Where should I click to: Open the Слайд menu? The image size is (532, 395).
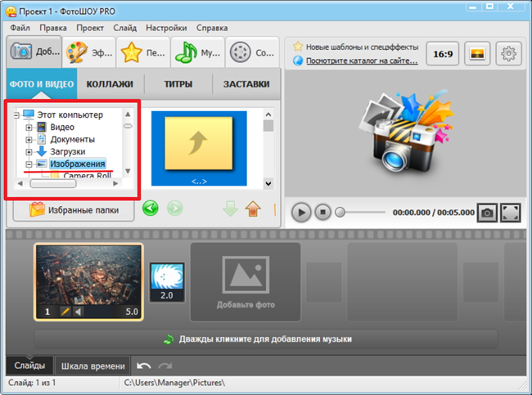pyautogui.click(x=125, y=28)
